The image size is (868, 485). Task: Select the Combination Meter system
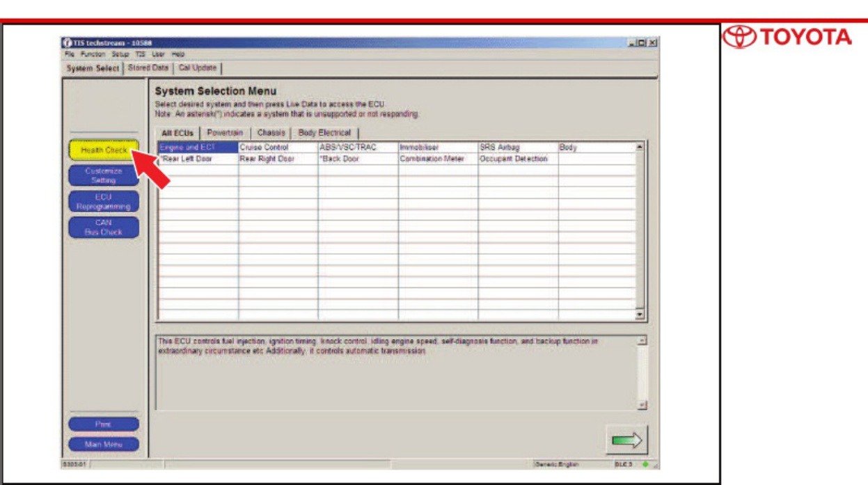tap(438, 159)
